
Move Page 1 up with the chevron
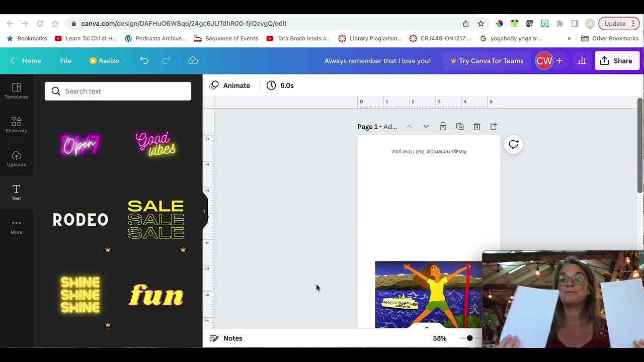pos(409,127)
